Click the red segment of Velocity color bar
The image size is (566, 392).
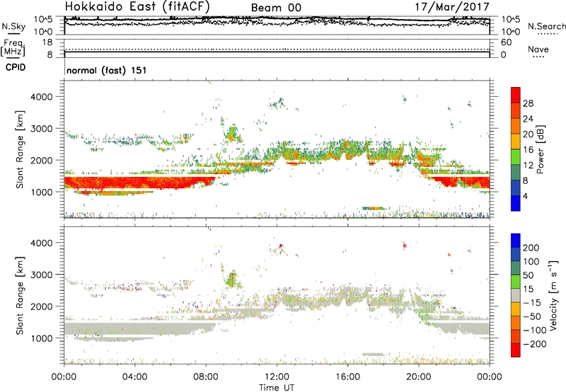(516, 350)
